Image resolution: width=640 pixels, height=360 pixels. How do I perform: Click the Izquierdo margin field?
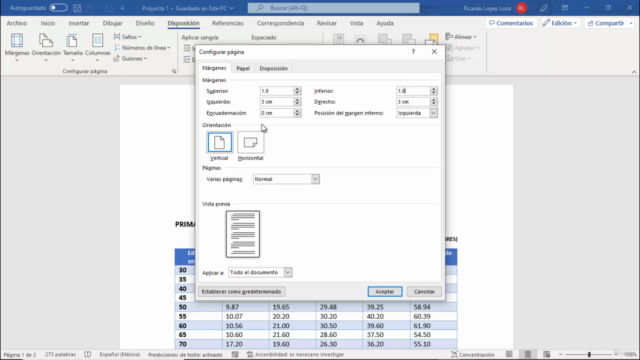point(277,102)
